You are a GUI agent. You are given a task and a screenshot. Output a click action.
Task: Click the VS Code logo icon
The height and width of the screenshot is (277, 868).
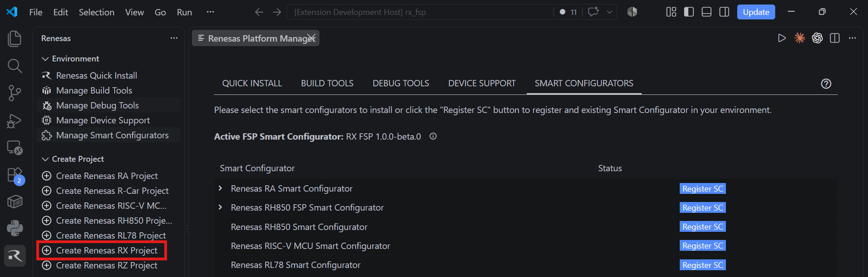[x=12, y=12]
